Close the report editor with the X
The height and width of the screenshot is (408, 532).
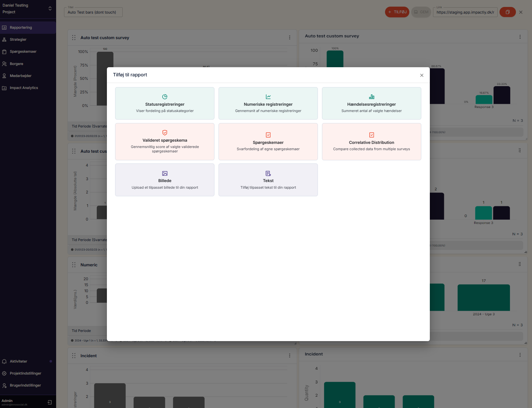[x=521, y=12]
